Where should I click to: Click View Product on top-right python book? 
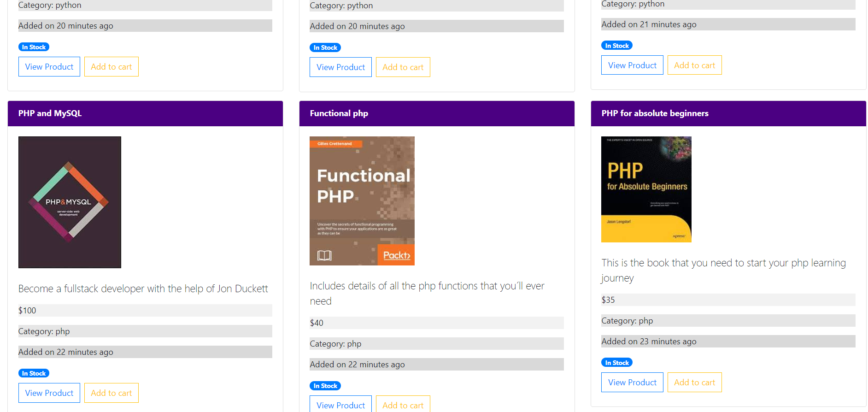[632, 65]
